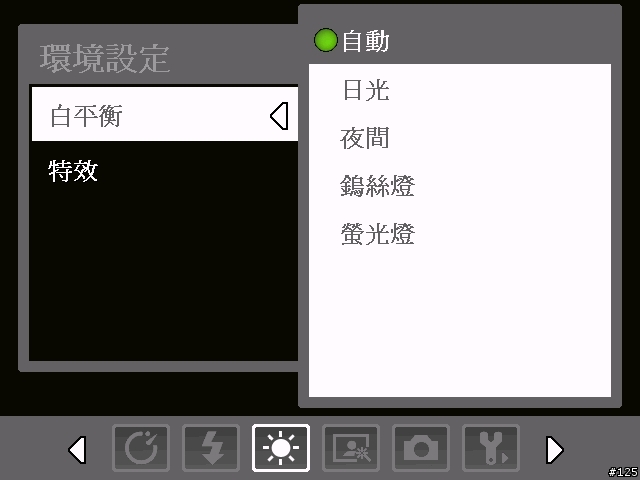Click the green indicator next to 自動
This screenshot has height=480, width=640.
326,40
